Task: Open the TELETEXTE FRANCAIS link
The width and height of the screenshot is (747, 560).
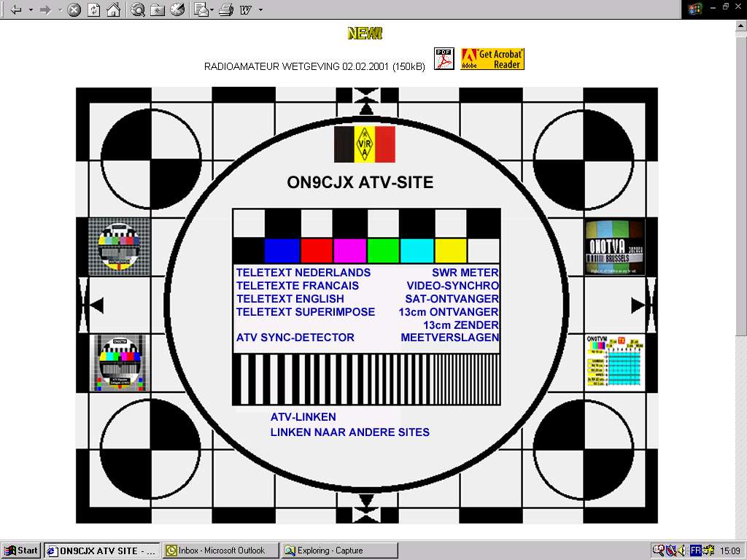Action: tap(298, 286)
